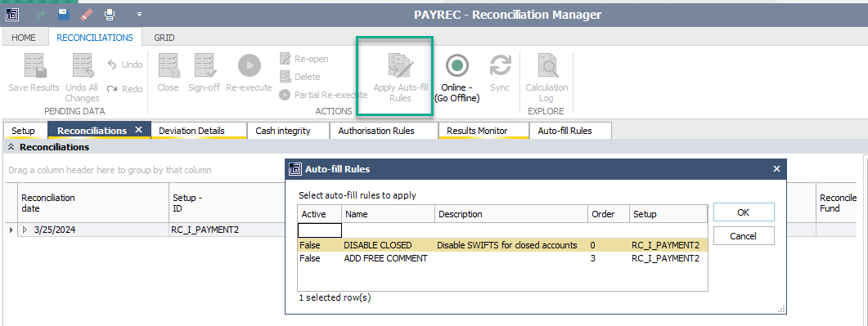This screenshot has height=326, width=868.
Task: Open the Calculation Log
Action: (x=546, y=78)
